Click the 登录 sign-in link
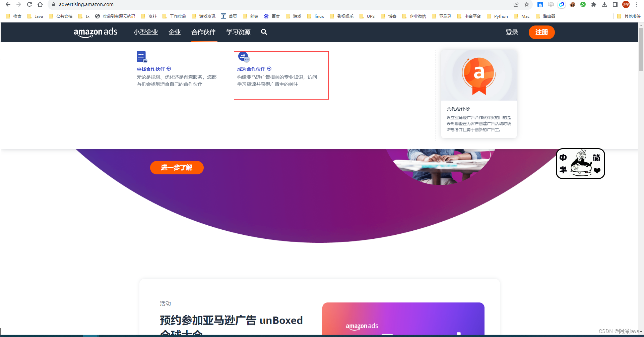The height and width of the screenshot is (337, 644). (512, 32)
